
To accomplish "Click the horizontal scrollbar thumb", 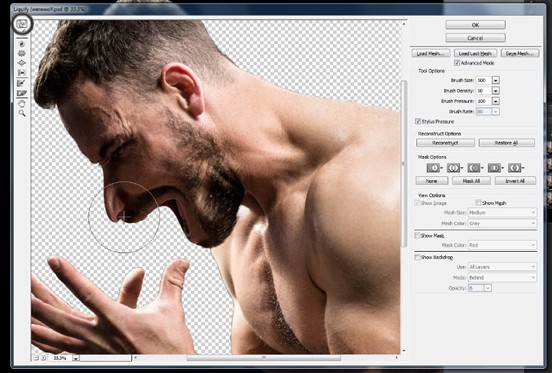I will [263, 358].
